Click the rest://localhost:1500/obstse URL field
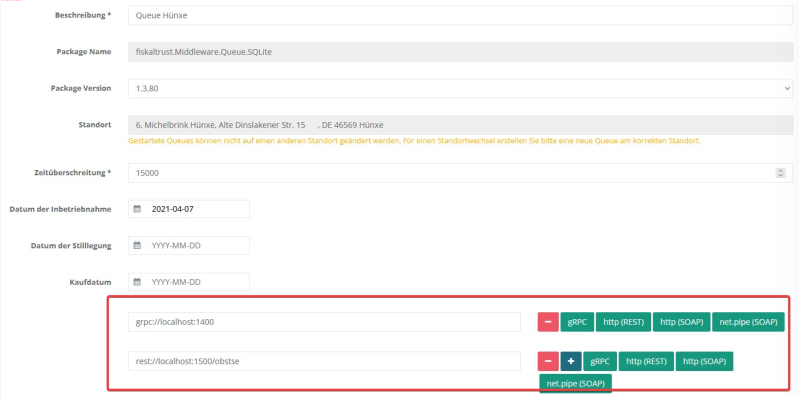Viewport: 800px width, 403px height. coord(324,361)
